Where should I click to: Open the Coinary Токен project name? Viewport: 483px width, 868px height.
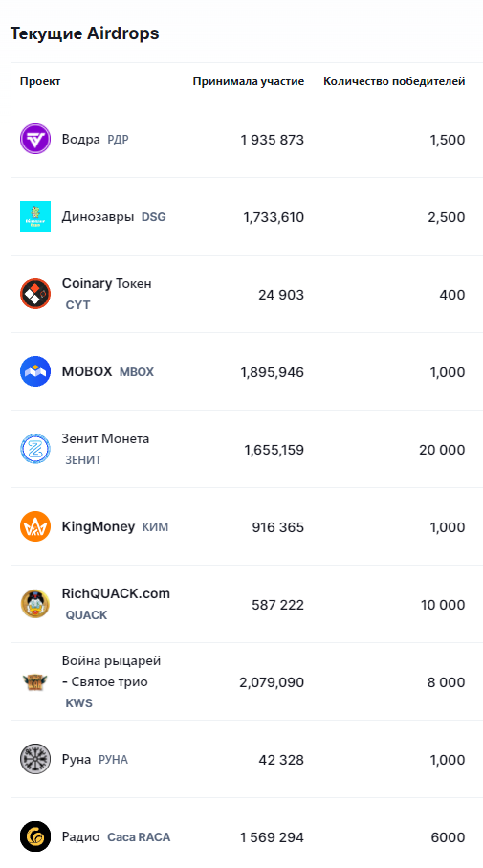pyautogui.click(x=107, y=283)
